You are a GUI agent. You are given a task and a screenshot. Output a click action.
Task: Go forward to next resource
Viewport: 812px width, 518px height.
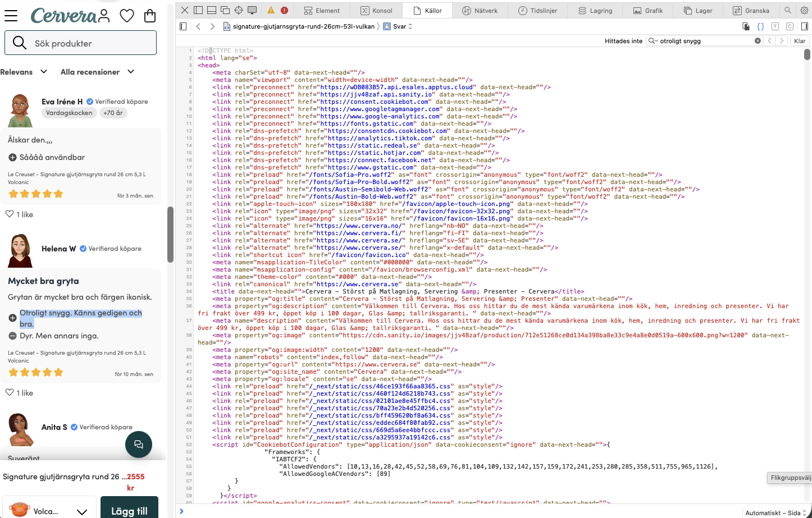pos(212,26)
